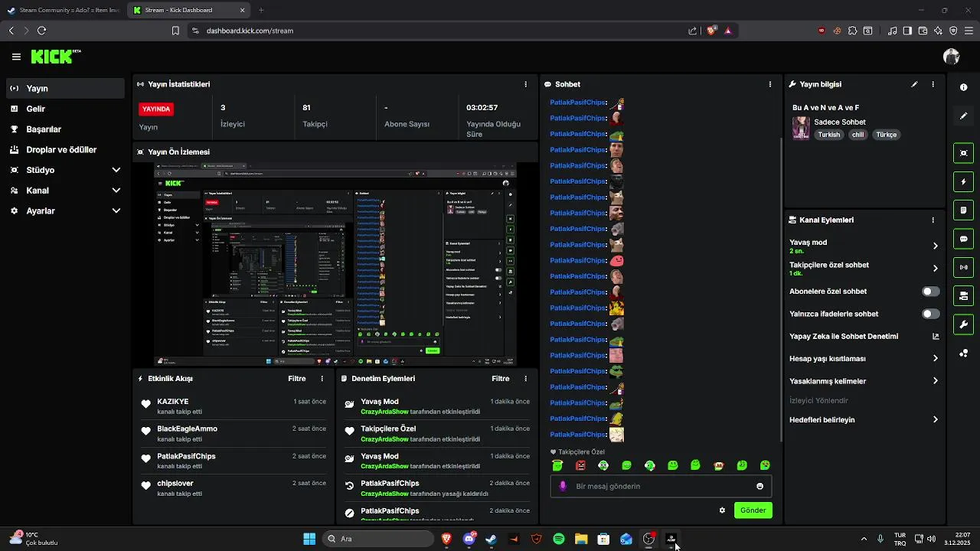This screenshot has width=980, height=551.
Task: Open OBS Studio from the taskbar
Action: (x=648, y=539)
